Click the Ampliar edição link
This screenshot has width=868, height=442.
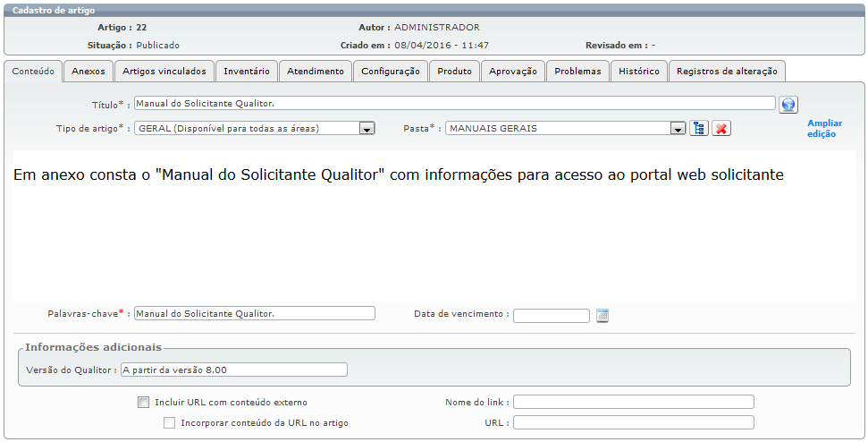click(824, 129)
